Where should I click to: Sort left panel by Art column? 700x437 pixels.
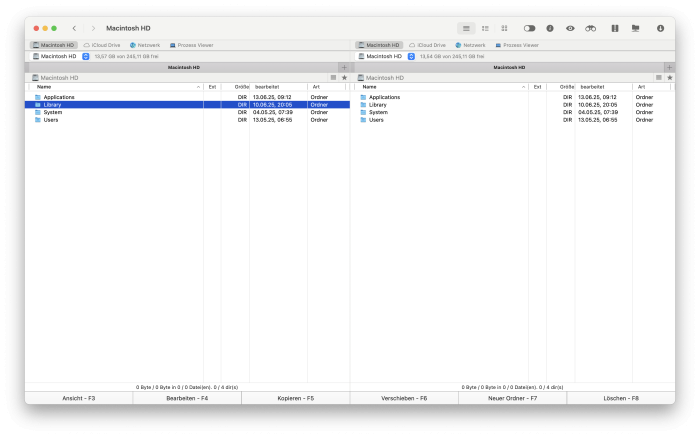[x=328, y=87]
